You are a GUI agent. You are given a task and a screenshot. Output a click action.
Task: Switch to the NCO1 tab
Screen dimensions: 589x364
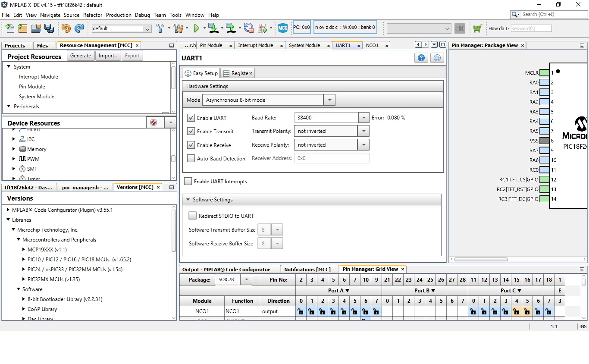372,45
